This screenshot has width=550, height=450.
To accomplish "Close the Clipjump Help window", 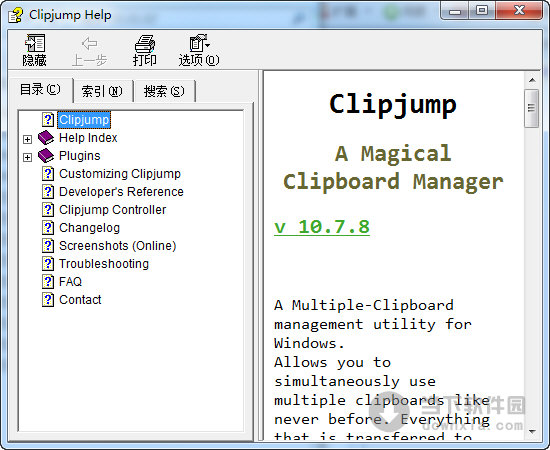I will (x=519, y=12).
